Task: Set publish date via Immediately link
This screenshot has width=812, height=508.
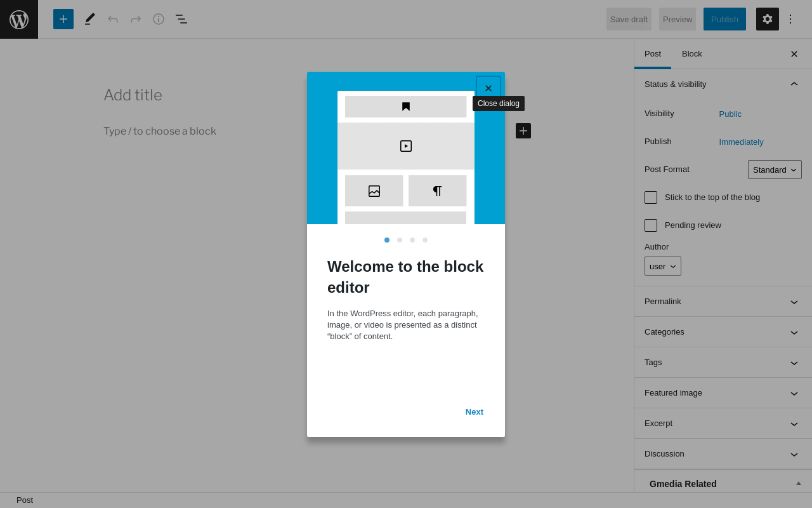Action: (742, 142)
